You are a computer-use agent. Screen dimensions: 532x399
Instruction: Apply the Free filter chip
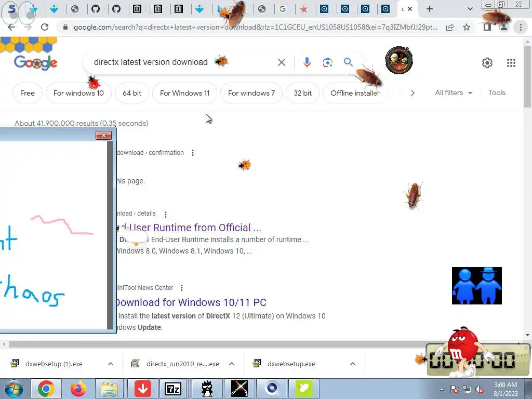pos(28,93)
